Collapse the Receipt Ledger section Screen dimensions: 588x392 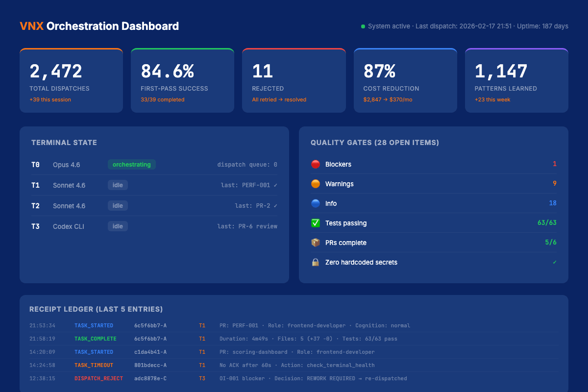click(96, 309)
